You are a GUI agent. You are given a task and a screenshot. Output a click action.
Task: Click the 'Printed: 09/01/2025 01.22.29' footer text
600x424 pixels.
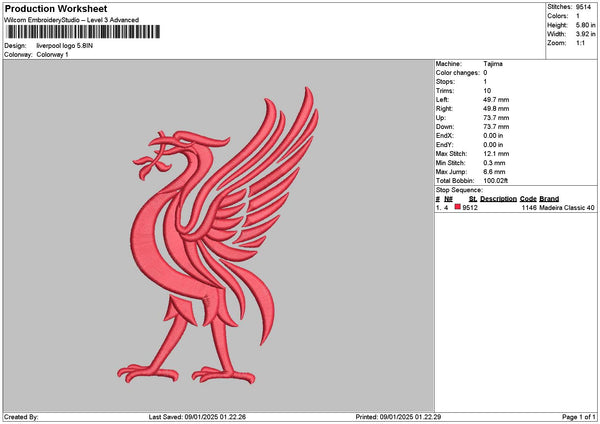click(398, 417)
